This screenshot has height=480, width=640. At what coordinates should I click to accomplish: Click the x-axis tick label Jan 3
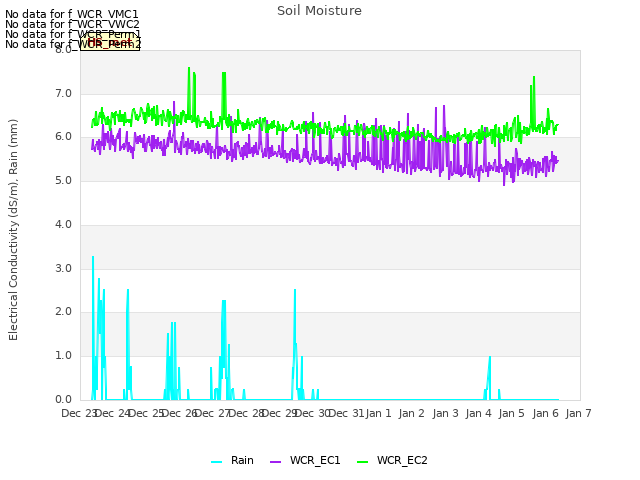445,413
